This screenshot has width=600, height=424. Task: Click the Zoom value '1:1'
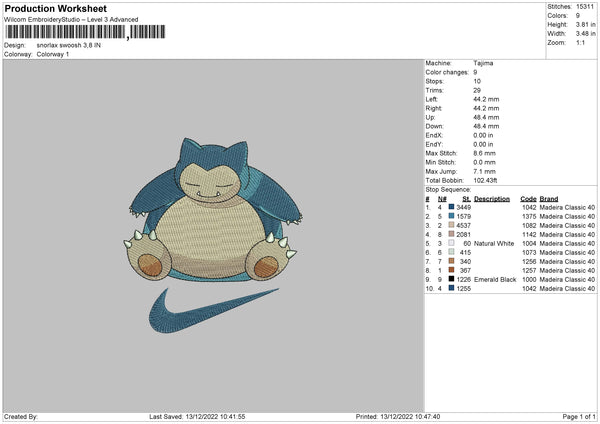(x=580, y=42)
